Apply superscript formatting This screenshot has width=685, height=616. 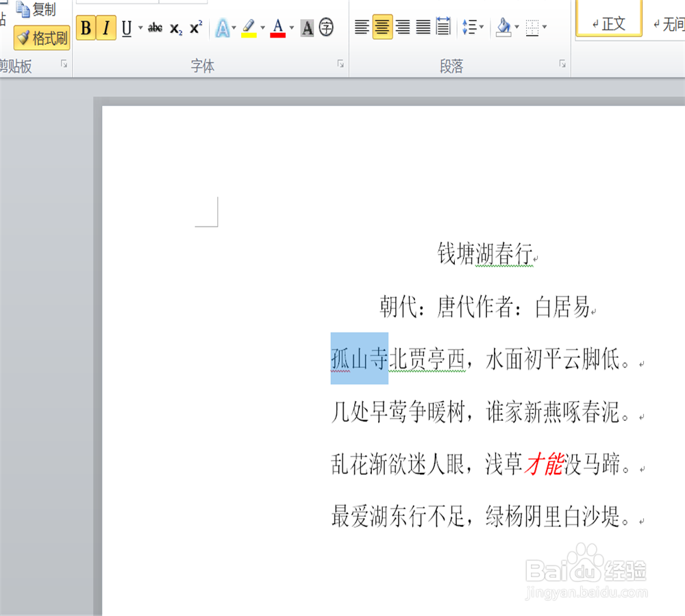click(x=195, y=27)
